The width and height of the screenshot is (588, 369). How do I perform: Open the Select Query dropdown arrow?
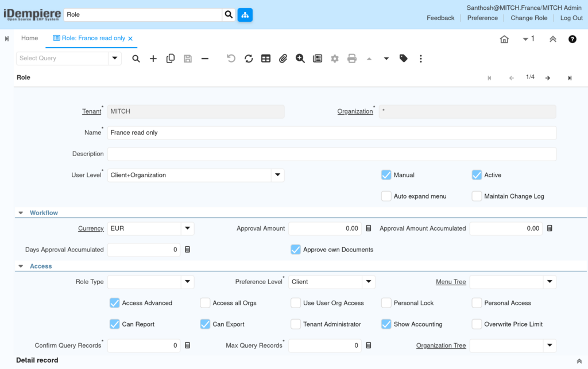[115, 58]
